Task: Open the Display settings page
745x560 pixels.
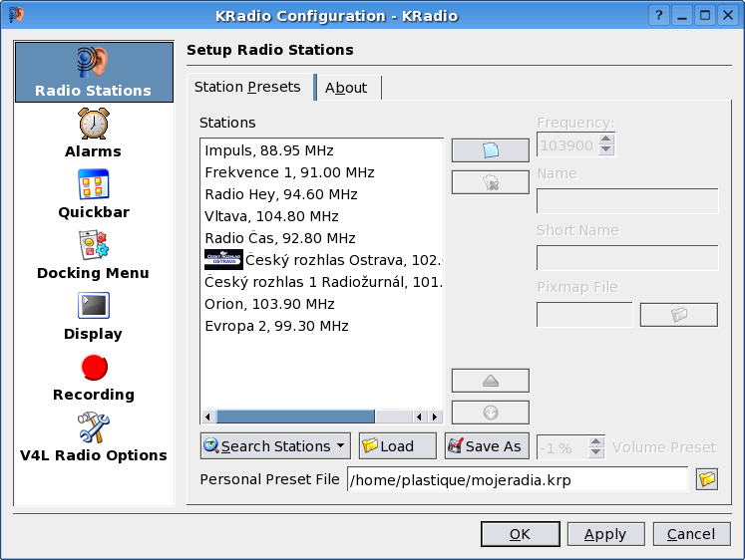Action: [x=94, y=316]
